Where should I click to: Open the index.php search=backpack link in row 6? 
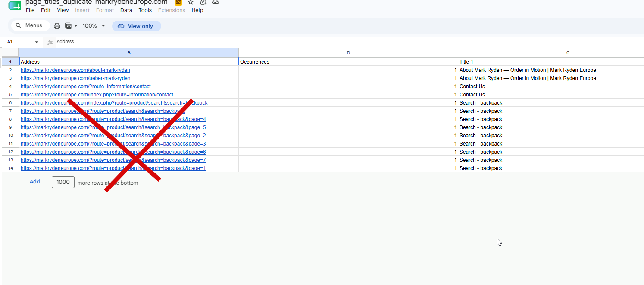[x=114, y=103]
